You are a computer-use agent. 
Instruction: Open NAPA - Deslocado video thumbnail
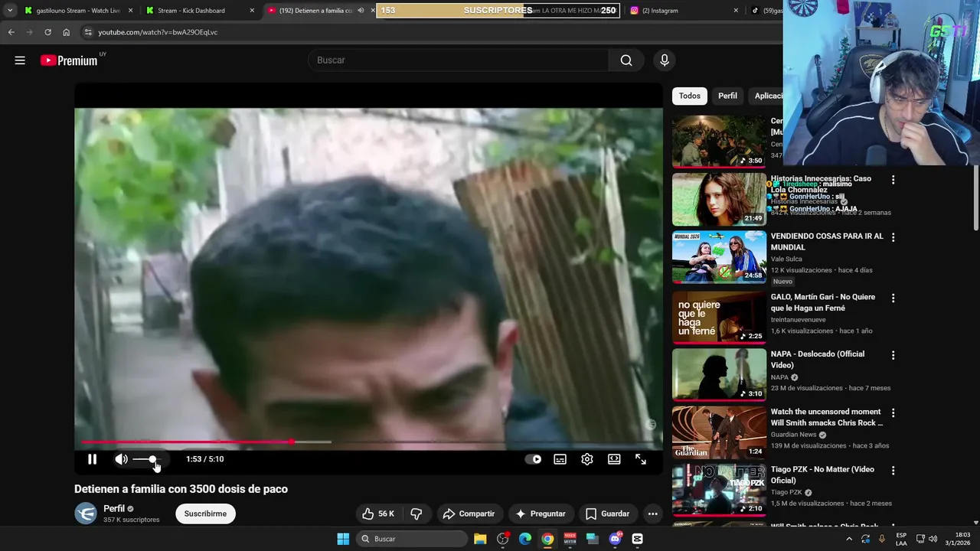click(719, 375)
